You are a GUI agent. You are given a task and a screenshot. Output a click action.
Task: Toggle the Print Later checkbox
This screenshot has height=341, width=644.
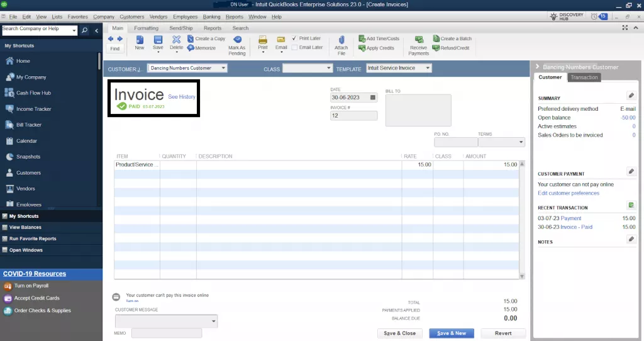tap(294, 38)
